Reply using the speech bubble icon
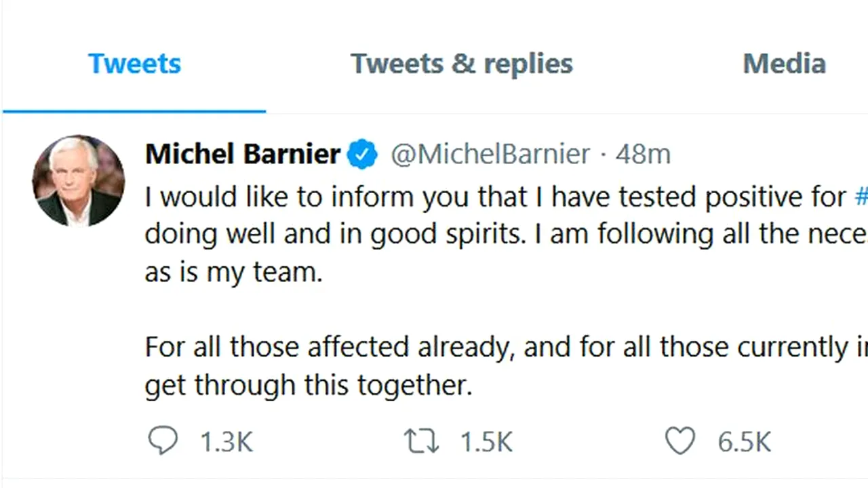The image size is (868, 488). coord(163,441)
